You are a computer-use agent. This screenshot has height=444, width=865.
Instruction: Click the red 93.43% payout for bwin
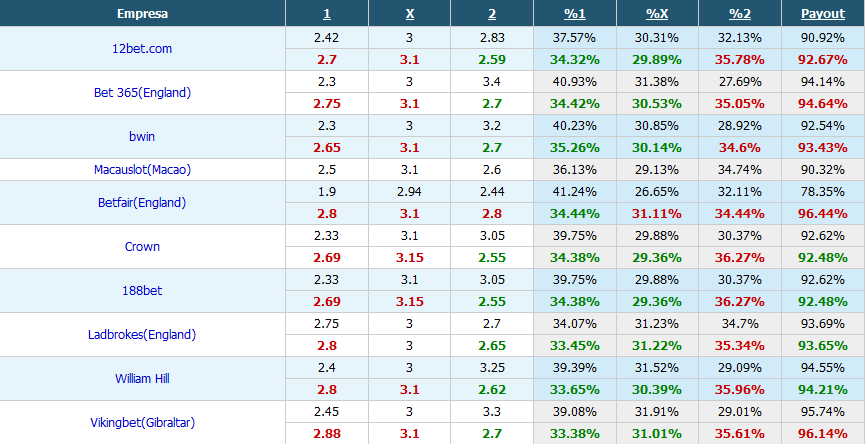(823, 148)
